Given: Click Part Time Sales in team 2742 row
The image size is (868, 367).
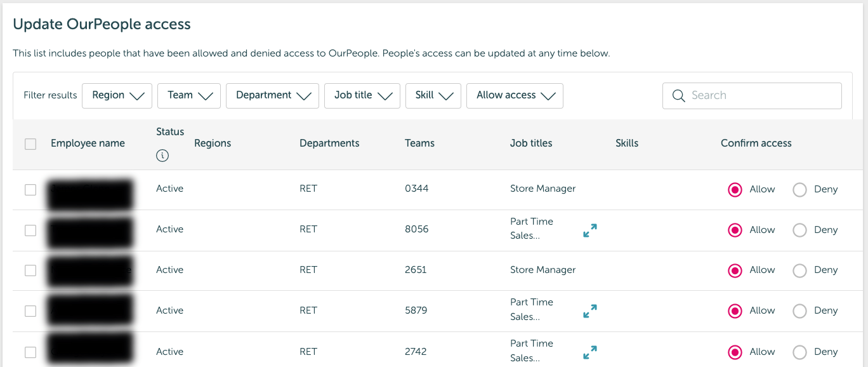Looking at the screenshot, I should coord(532,350).
